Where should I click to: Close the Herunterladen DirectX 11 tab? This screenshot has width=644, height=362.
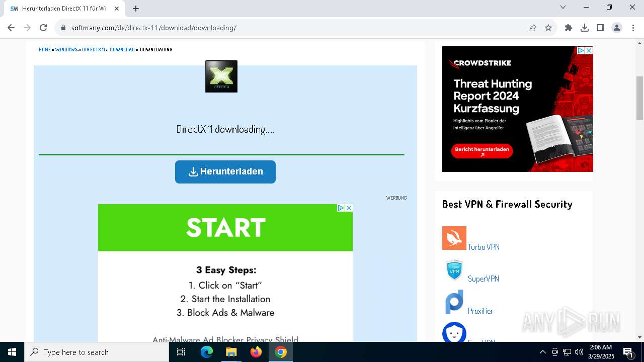[117, 9]
